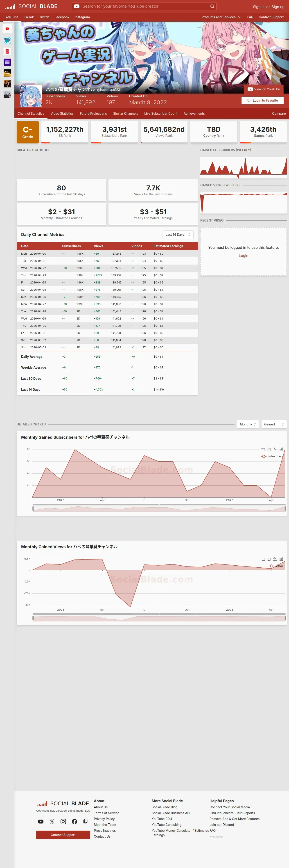289x868 pixels.
Task: Click the left handle of subscribers chart range slider
Action: (33, 508)
